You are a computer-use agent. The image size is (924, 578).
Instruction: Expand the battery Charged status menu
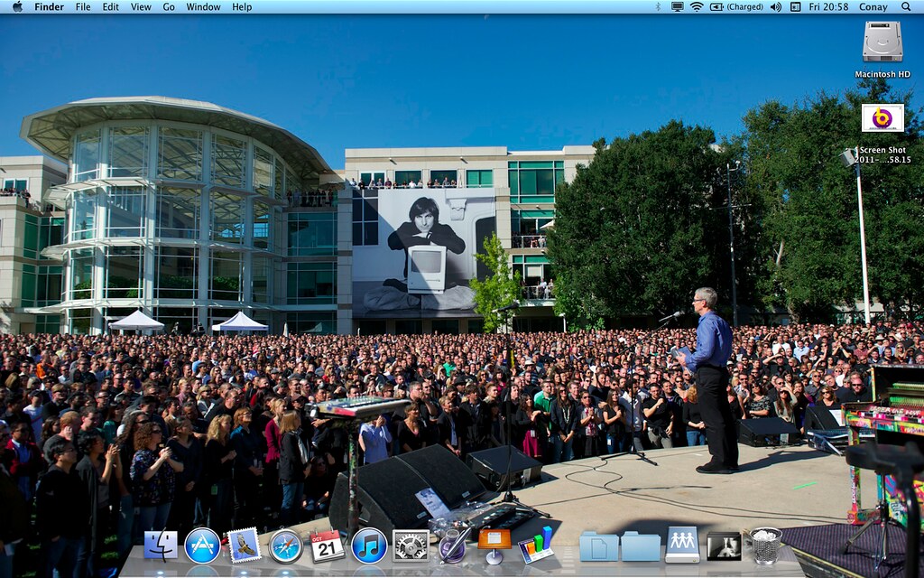coord(736,7)
